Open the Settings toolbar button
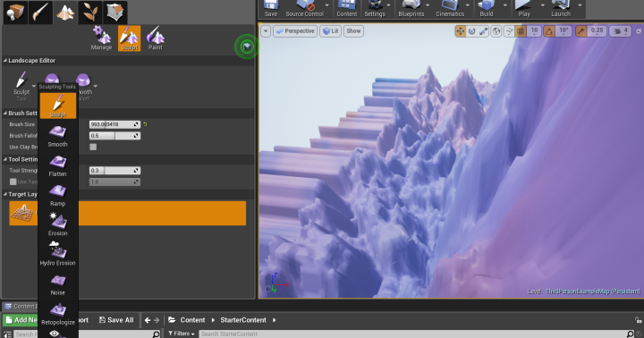The height and width of the screenshot is (338, 644). [375, 9]
